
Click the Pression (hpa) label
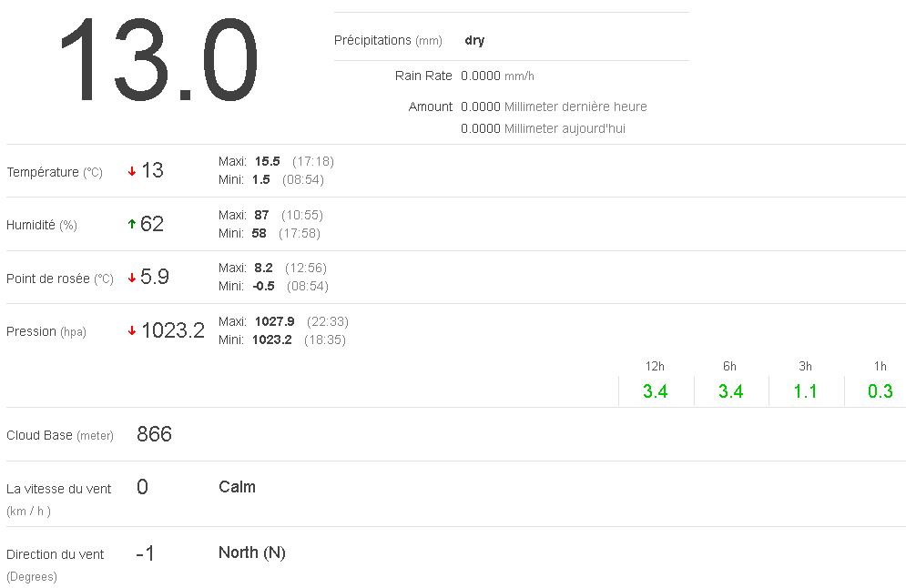click(46, 331)
